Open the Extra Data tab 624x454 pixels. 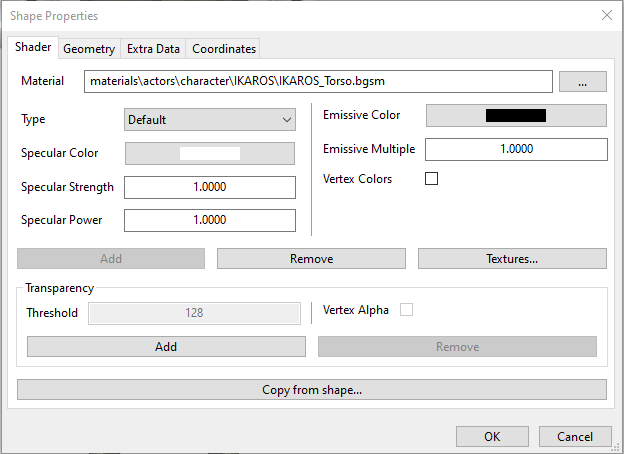pos(154,48)
